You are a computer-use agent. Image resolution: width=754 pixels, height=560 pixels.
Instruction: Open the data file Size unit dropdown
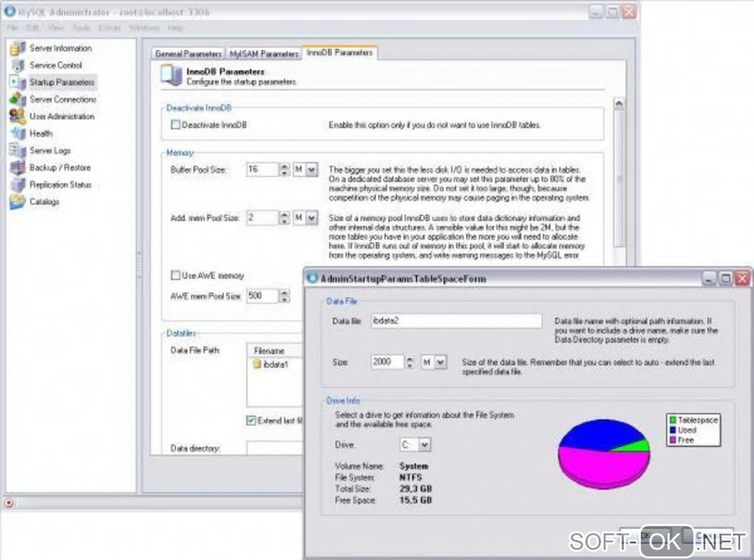(x=441, y=362)
